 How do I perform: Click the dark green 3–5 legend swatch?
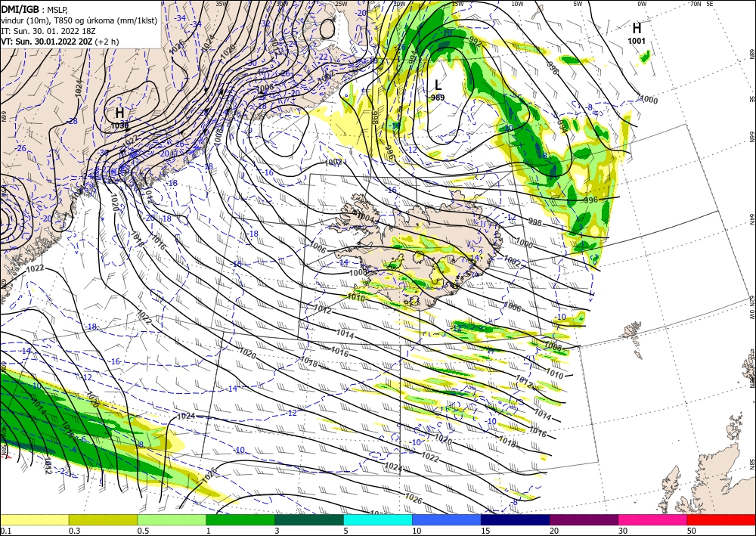click(309, 519)
